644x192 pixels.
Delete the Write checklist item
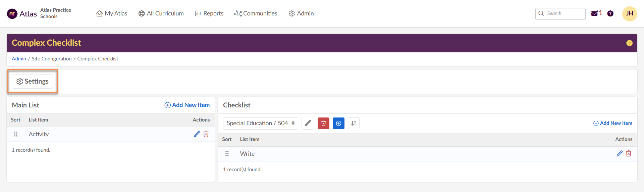(x=629, y=154)
